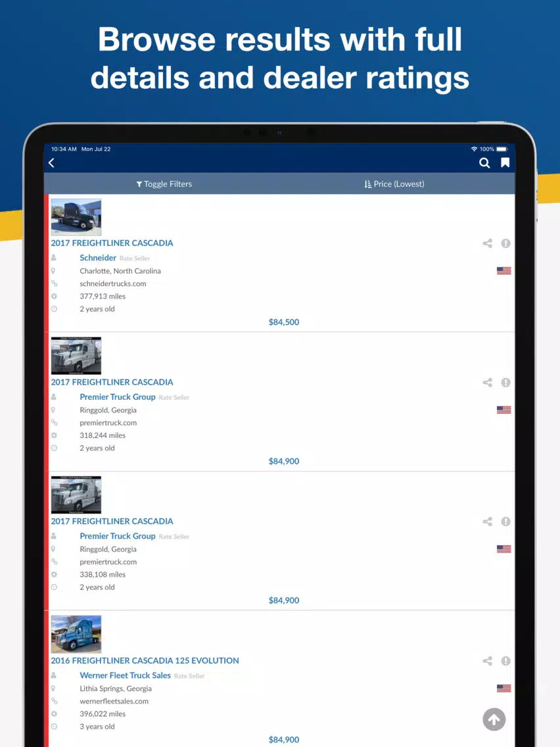Open saved listings via the bookmark icon
Screen dimensions: 560x747
[x=505, y=163]
